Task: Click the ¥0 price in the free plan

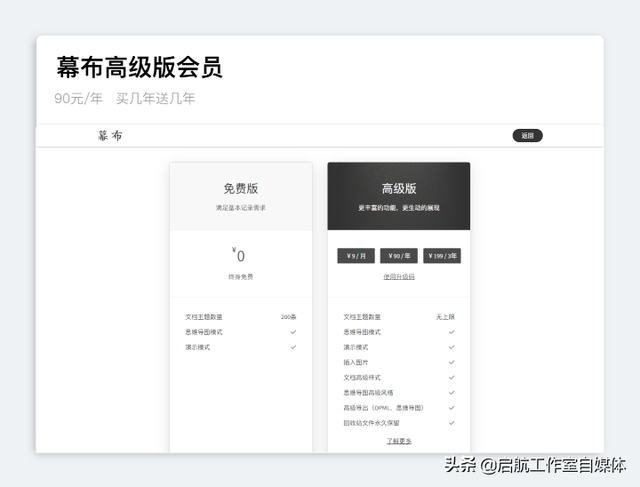Action: [x=239, y=256]
